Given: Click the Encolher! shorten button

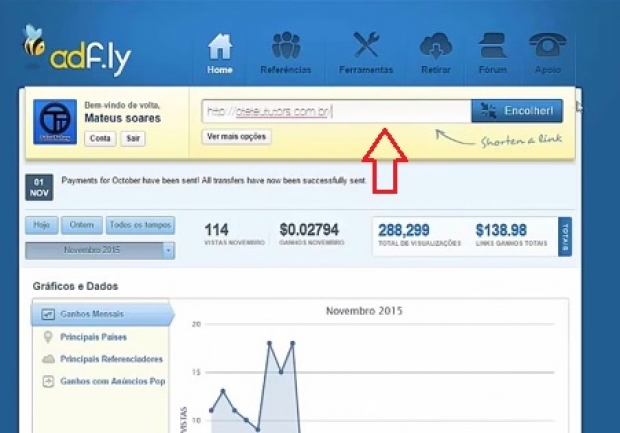Looking at the screenshot, I should (x=517, y=111).
